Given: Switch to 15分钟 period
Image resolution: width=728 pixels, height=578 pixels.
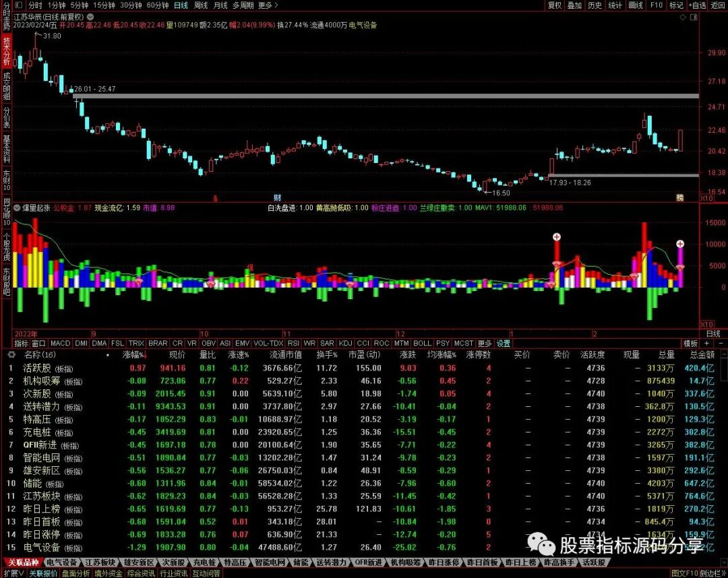Looking at the screenshot, I should coord(104,5).
